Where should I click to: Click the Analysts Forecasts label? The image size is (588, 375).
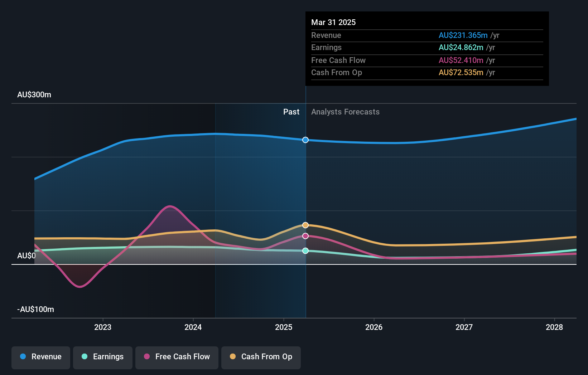(x=345, y=112)
